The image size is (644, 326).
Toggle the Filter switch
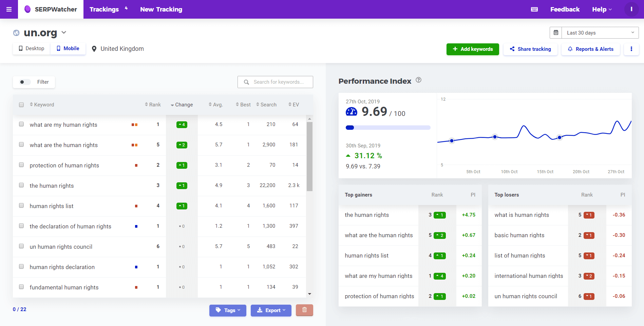25,82
